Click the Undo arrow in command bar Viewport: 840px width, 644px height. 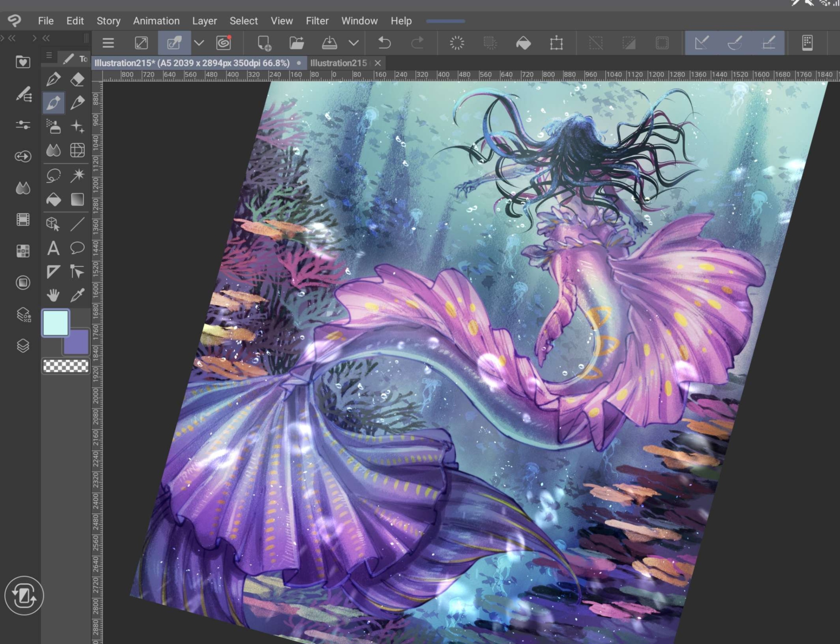384,43
